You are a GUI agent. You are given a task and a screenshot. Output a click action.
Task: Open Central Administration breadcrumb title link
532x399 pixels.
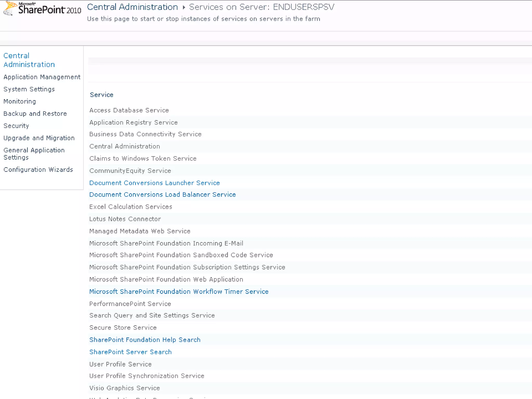(x=132, y=7)
